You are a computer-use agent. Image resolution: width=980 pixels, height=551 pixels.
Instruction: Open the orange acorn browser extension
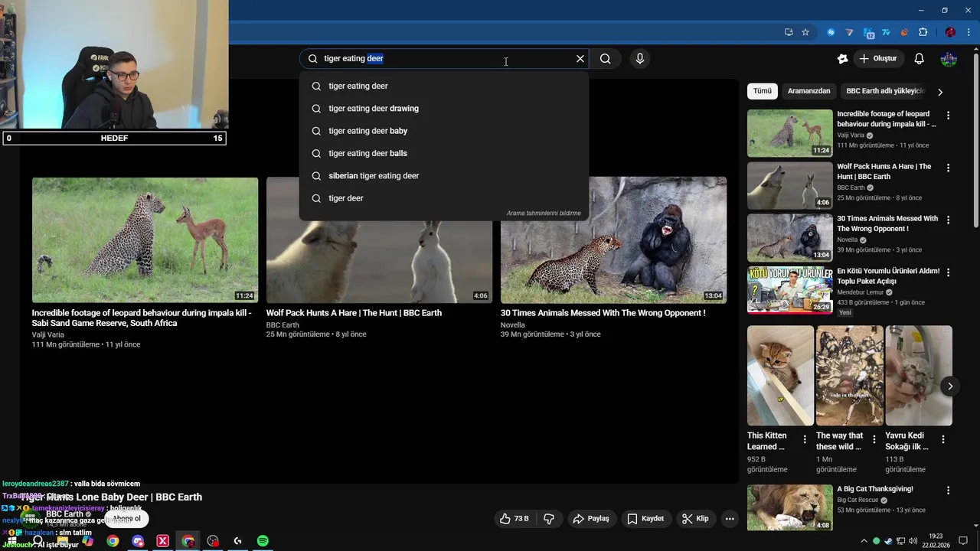[904, 32]
